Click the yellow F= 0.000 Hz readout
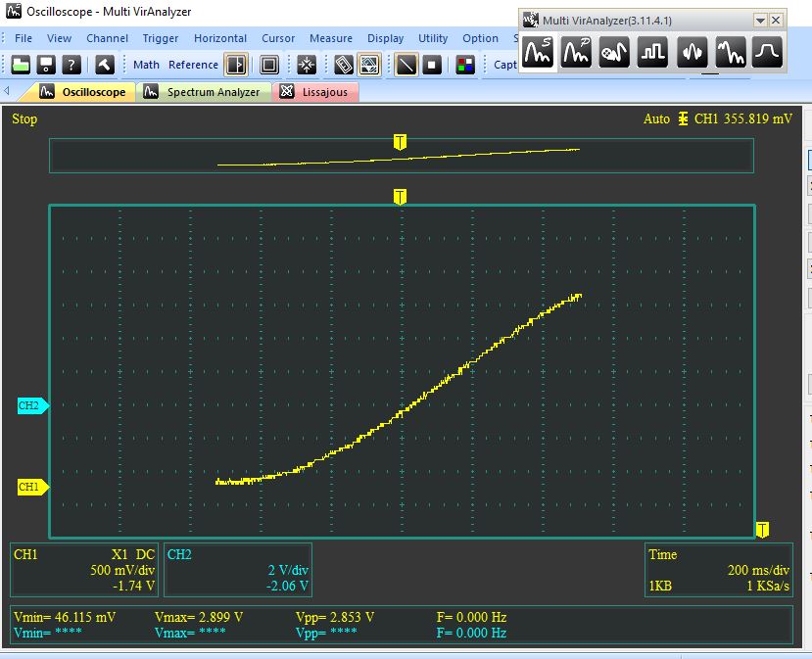Viewport: 812px width, 659px height. coord(471,617)
